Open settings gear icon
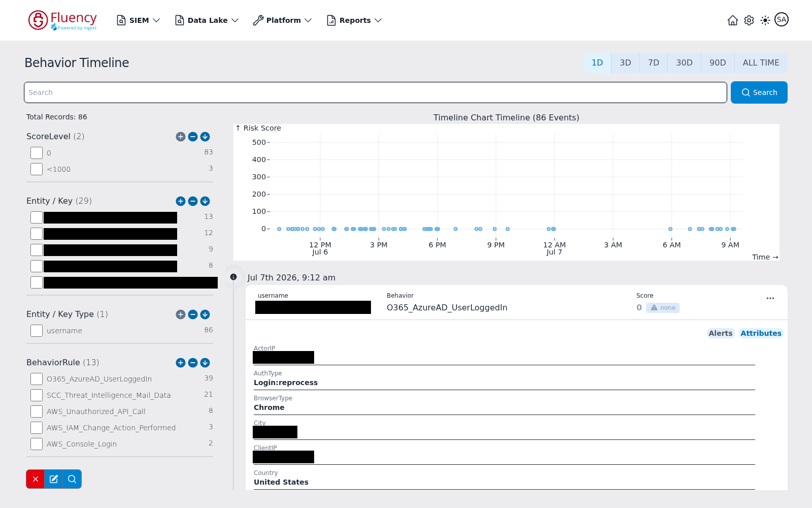The width and height of the screenshot is (812, 508). (x=749, y=20)
